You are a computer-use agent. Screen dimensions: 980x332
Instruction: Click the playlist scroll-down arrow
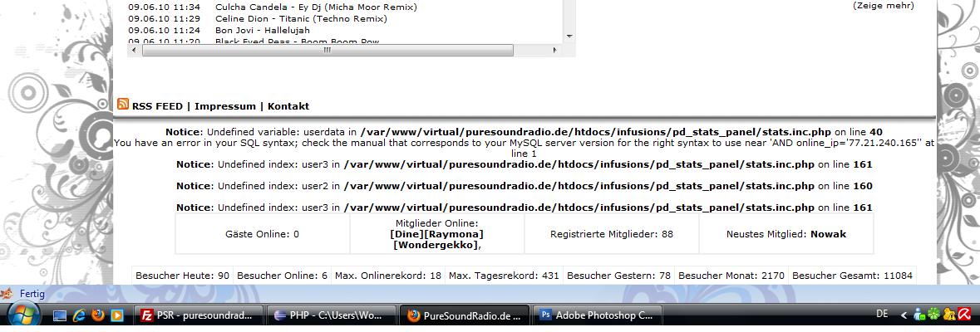pyautogui.click(x=569, y=37)
